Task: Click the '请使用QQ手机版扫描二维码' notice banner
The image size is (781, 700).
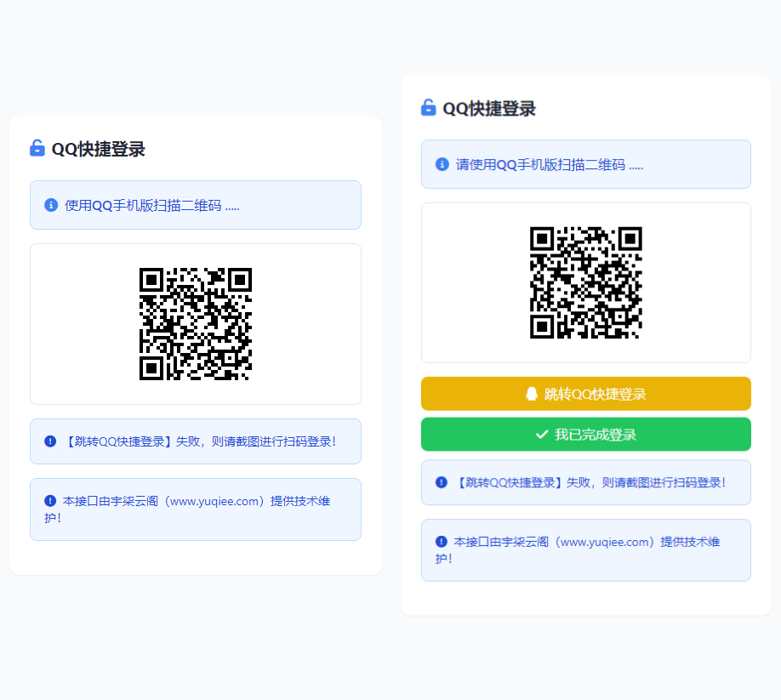Action: [x=585, y=164]
